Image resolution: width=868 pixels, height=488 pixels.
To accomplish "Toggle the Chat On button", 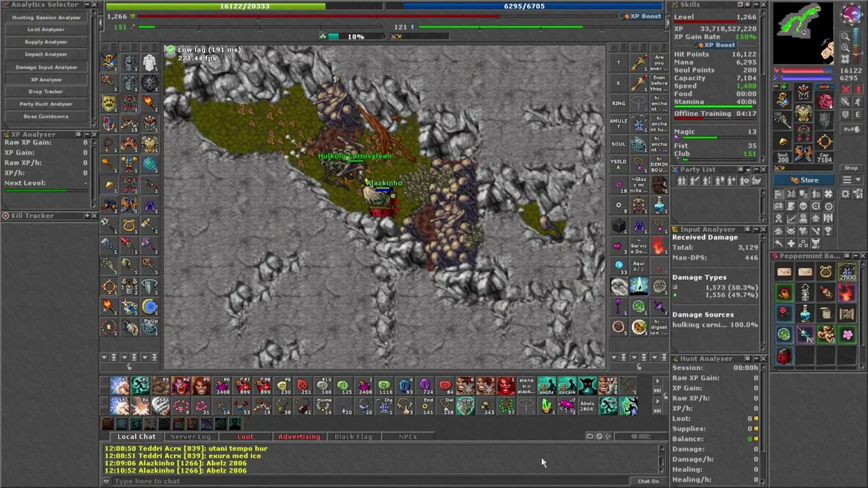I will pyautogui.click(x=648, y=481).
